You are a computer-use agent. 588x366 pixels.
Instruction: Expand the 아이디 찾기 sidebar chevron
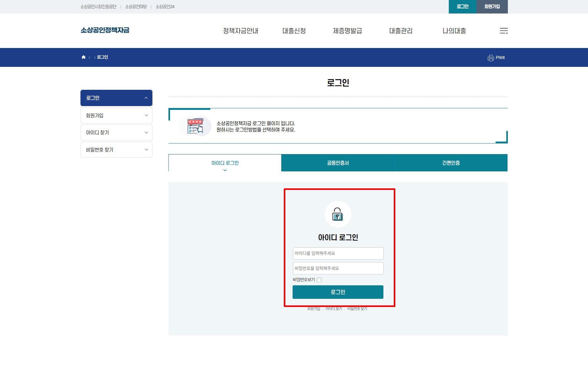point(146,133)
